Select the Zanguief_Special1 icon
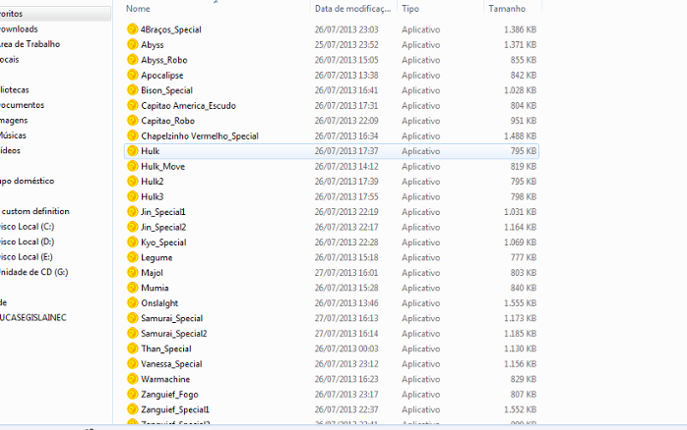The width and height of the screenshot is (687, 430). pyautogui.click(x=132, y=409)
